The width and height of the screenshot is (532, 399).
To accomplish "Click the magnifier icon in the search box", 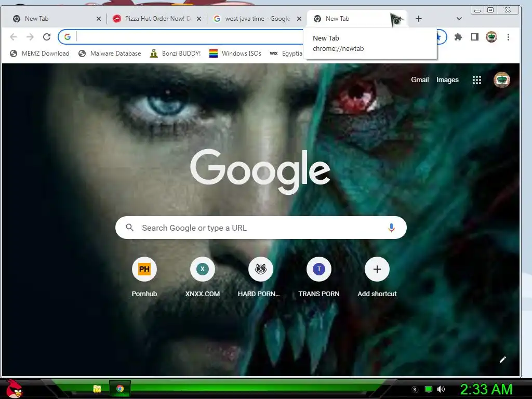I will point(129,228).
